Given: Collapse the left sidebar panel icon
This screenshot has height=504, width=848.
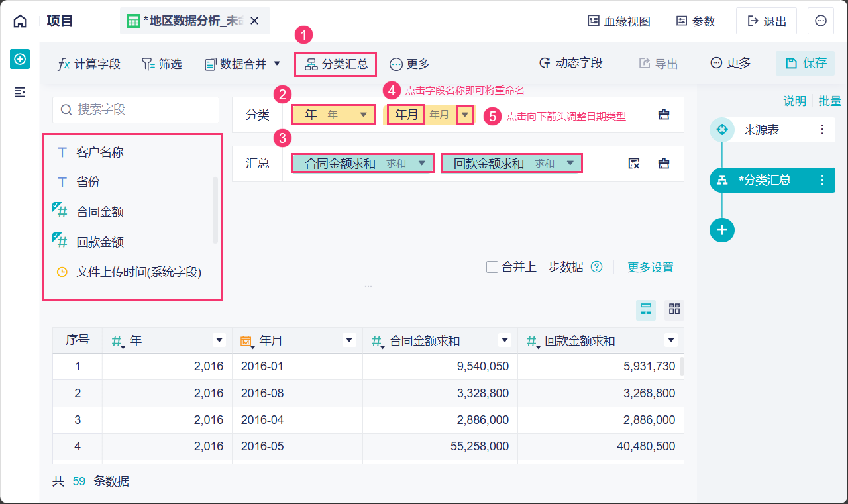Looking at the screenshot, I should 20,92.
